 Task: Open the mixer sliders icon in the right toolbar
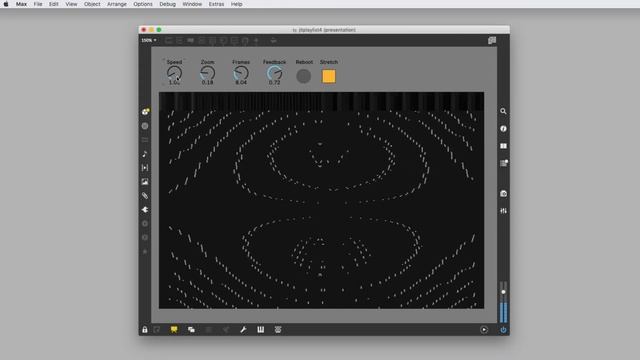[503, 211]
